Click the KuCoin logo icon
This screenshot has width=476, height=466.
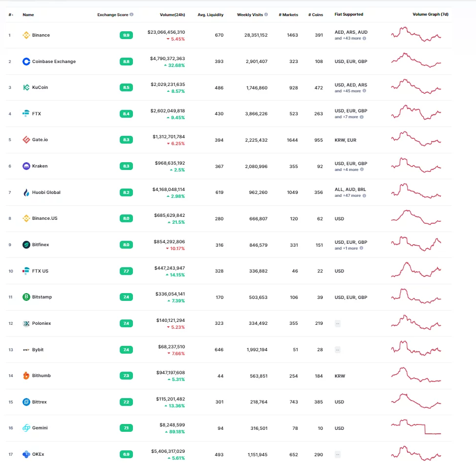(26, 87)
